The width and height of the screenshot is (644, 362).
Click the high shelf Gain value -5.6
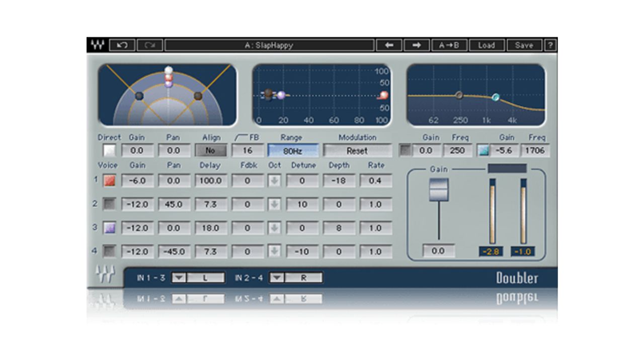504,150
